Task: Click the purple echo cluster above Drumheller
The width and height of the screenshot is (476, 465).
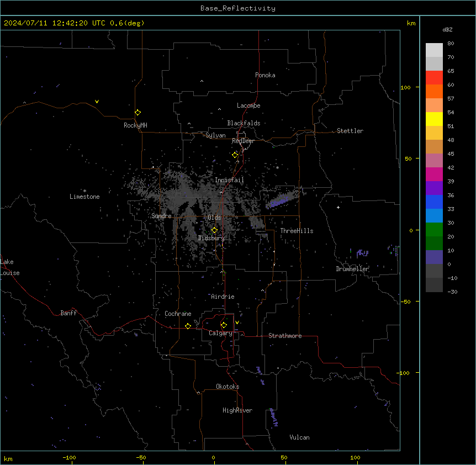Action: 362,253
